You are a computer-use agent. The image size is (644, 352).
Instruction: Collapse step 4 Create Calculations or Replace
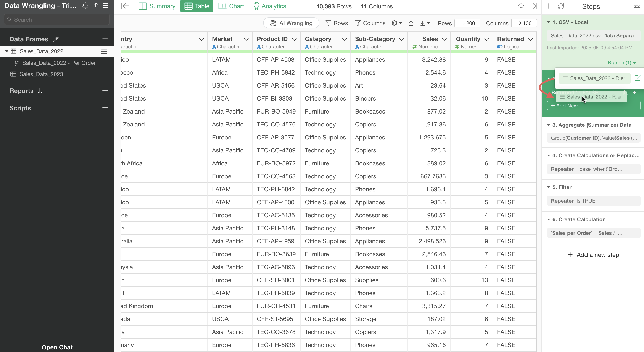(x=549, y=155)
